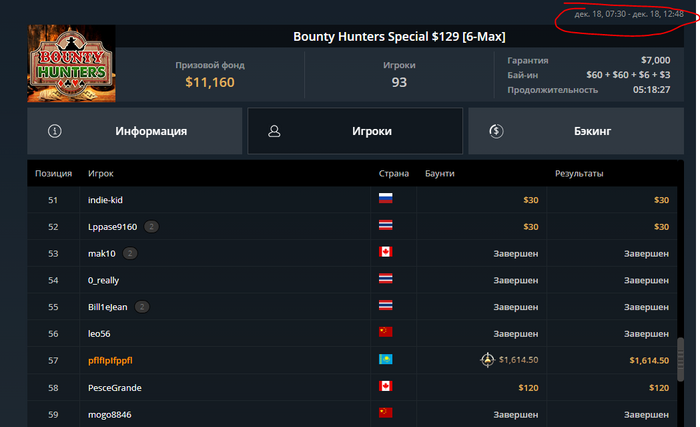Click the Баунти column header
The image size is (700, 427).
pos(440,173)
